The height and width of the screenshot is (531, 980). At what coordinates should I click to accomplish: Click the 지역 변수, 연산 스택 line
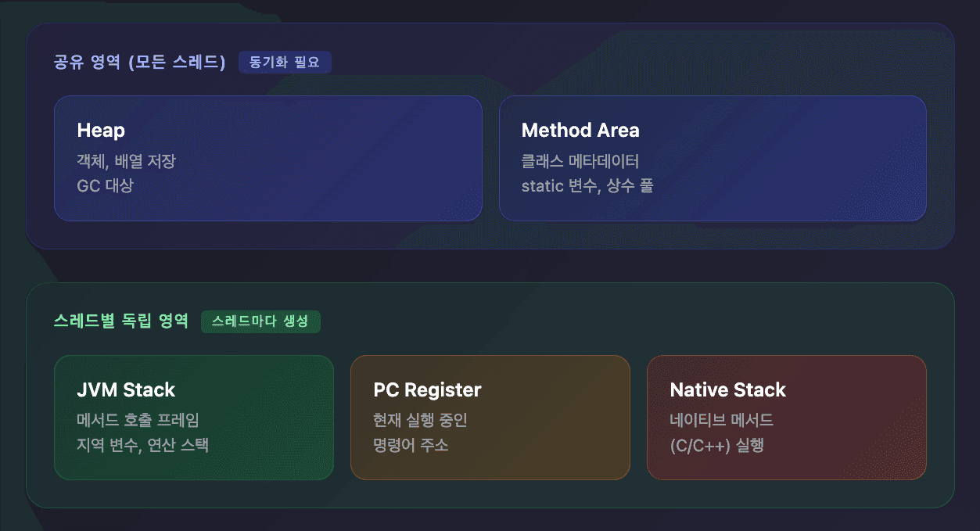[x=142, y=446]
